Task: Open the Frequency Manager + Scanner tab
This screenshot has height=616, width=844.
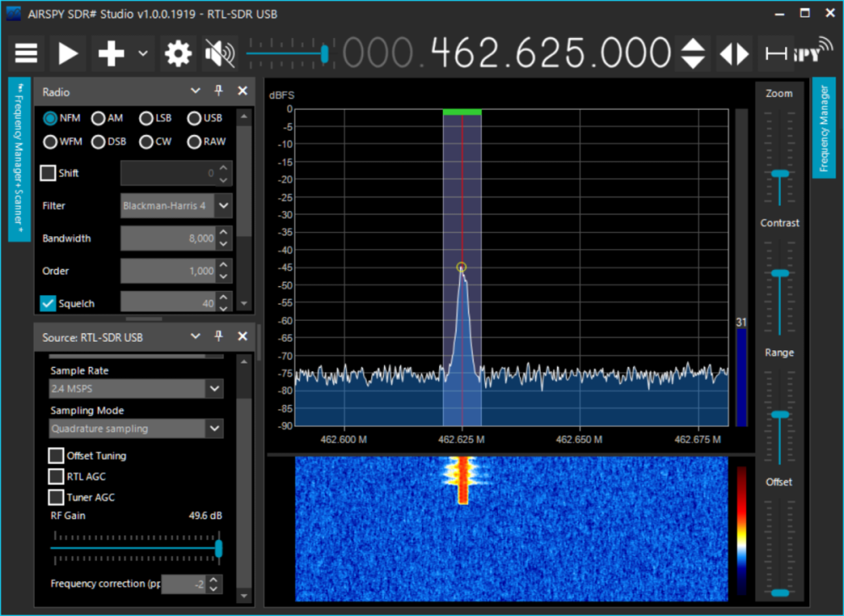Action: 19,159
